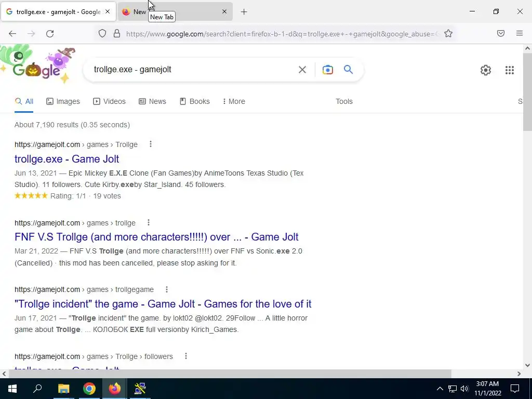Open the search Tools options
Screen dimensions: 532x399
tap(344, 101)
